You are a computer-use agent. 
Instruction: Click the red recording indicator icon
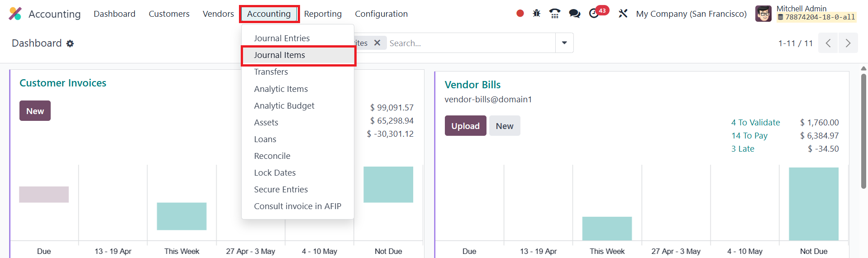click(x=520, y=14)
